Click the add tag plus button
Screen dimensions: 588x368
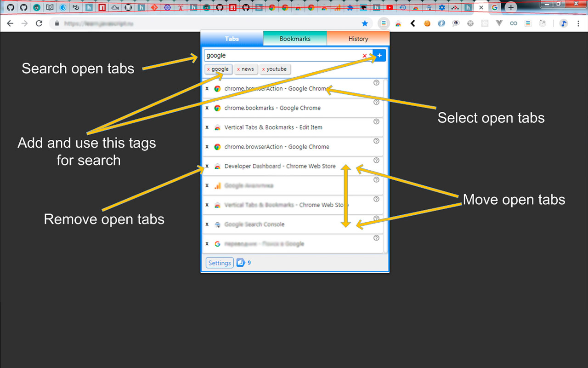379,55
